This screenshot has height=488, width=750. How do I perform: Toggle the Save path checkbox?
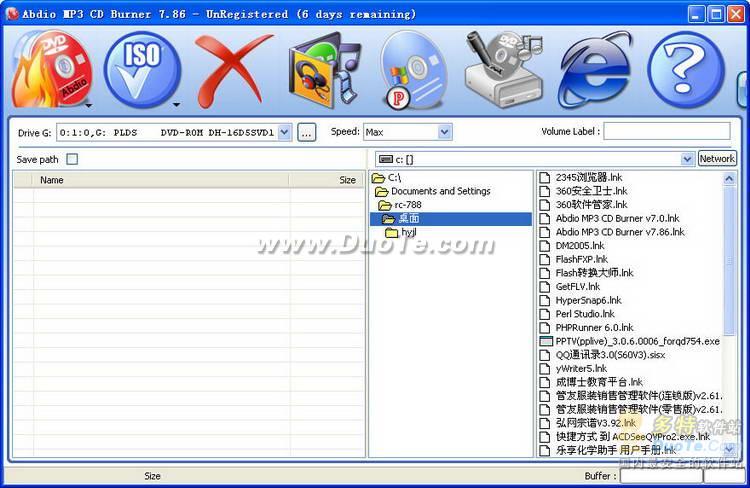[72, 159]
